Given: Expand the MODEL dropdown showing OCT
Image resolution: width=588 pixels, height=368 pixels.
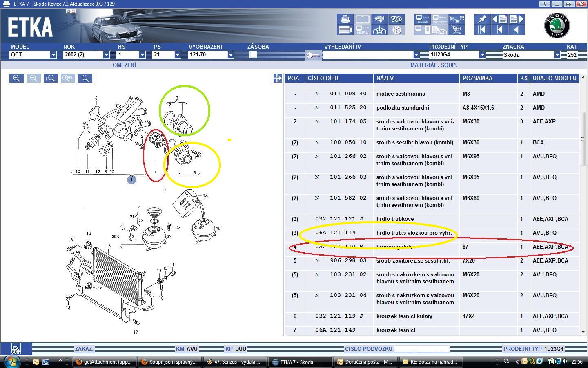Looking at the screenshot, I should coord(53,55).
